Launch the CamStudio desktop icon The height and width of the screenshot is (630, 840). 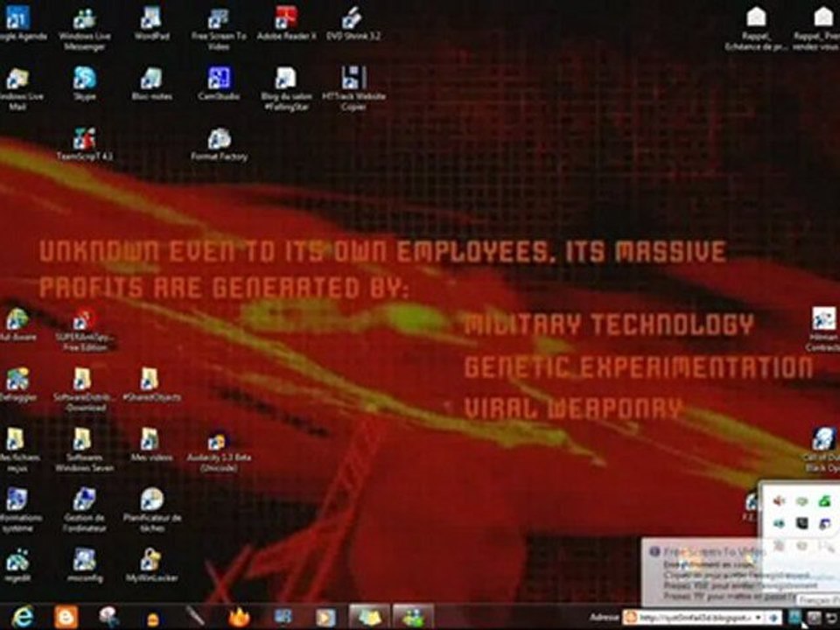tap(219, 84)
